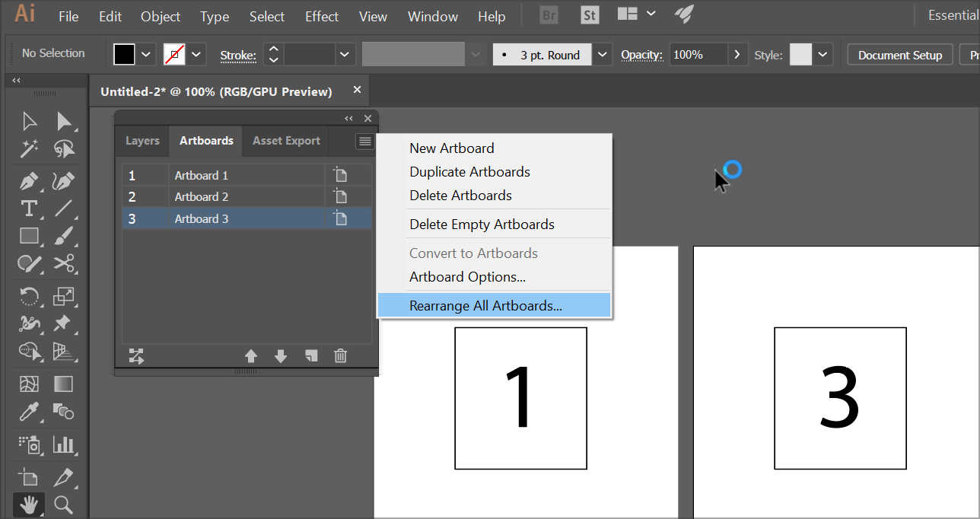Select the Pen tool
The width and height of the screenshot is (980, 519).
(x=29, y=182)
